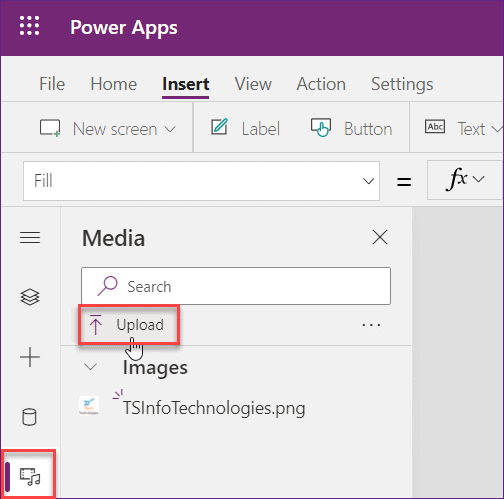Viewport: 504px width, 499px height.
Task: Open the View tab
Action: click(x=253, y=84)
